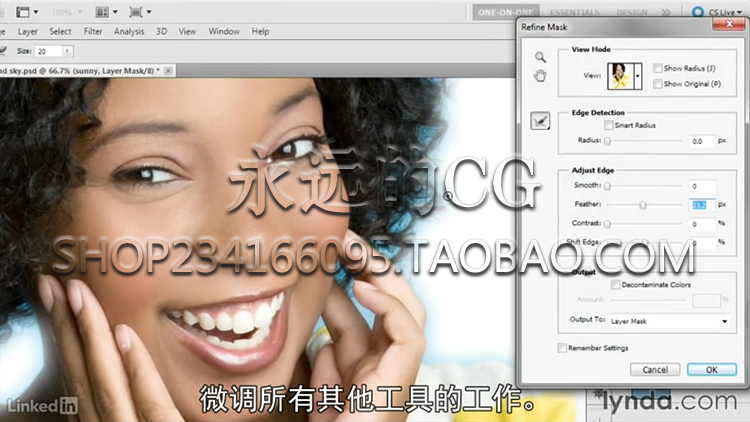Click the Feather value field
This screenshot has height=422, width=750.
pyautogui.click(x=702, y=205)
